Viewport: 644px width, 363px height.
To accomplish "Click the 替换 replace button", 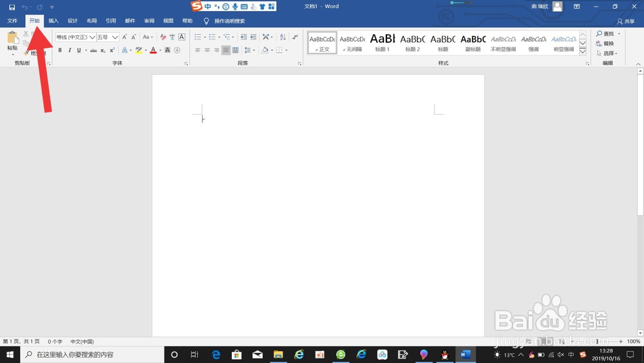I will pos(605,44).
